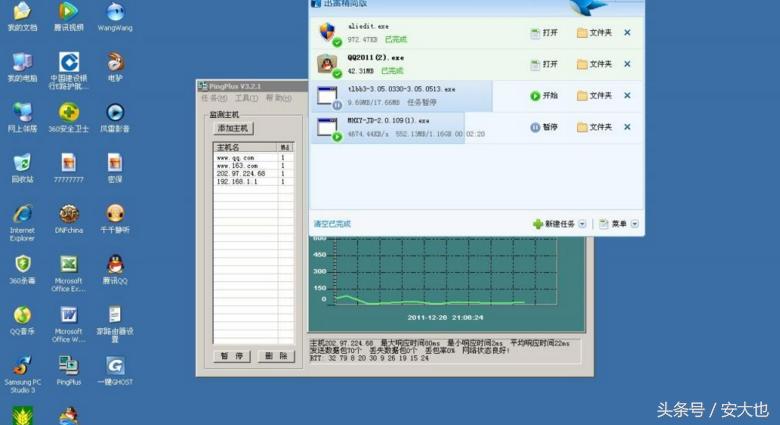The height and width of the screenshot is (425, 780).
Task: Remove MHXY-JD task with X
Action: pos(627,127)
